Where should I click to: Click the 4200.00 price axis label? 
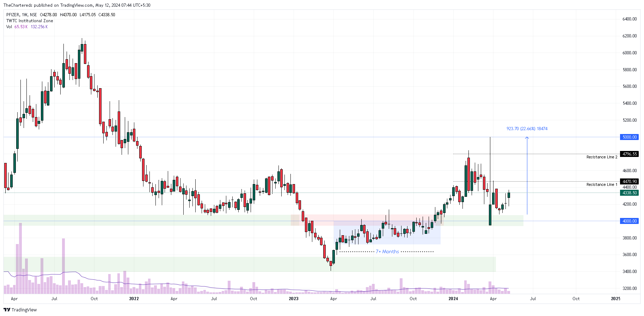tap(630, 204)
